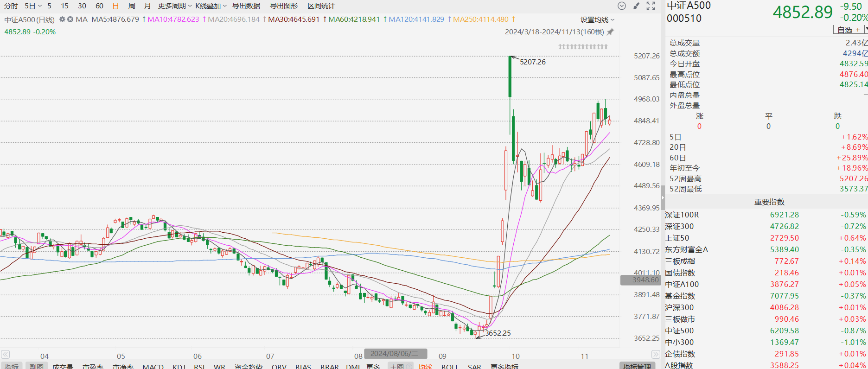868x369 pixels.
Task: Click 导出图形 to export chart image
Action: point(284,6)
